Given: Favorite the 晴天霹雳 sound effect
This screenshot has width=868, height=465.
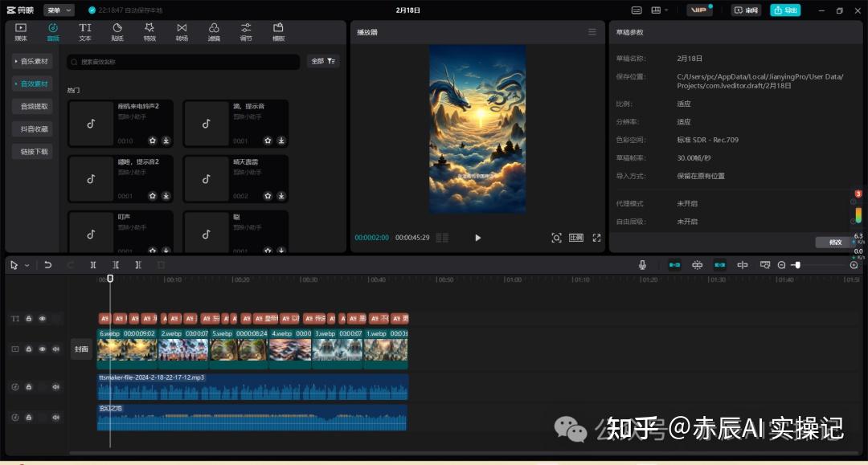Looking at the screenshot, I should click(268, 196).
